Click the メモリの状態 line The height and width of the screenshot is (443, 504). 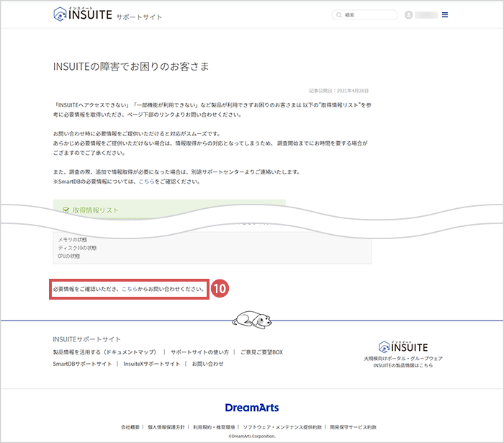pos(73,240)
